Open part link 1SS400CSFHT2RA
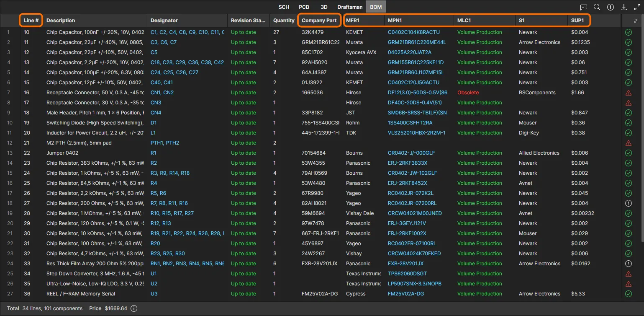 pyautogui.click(x=410, y=123)
